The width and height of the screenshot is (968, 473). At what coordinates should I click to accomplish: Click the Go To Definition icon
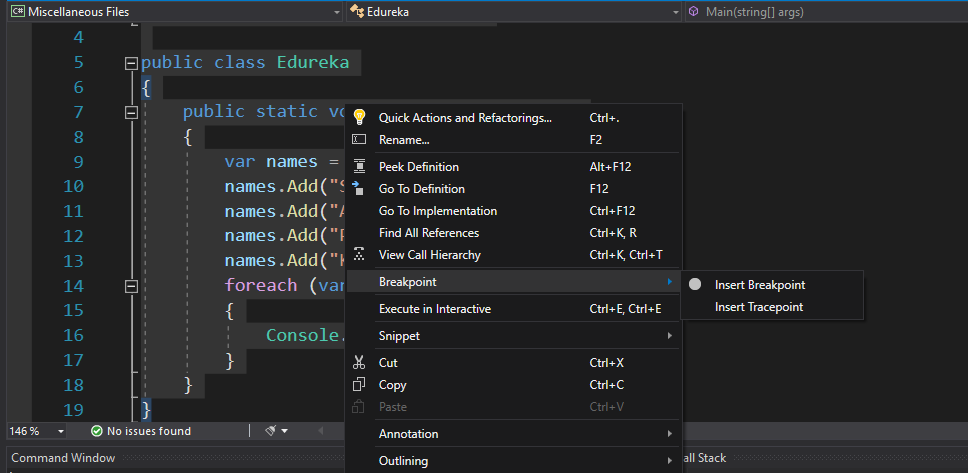[357, 188]
